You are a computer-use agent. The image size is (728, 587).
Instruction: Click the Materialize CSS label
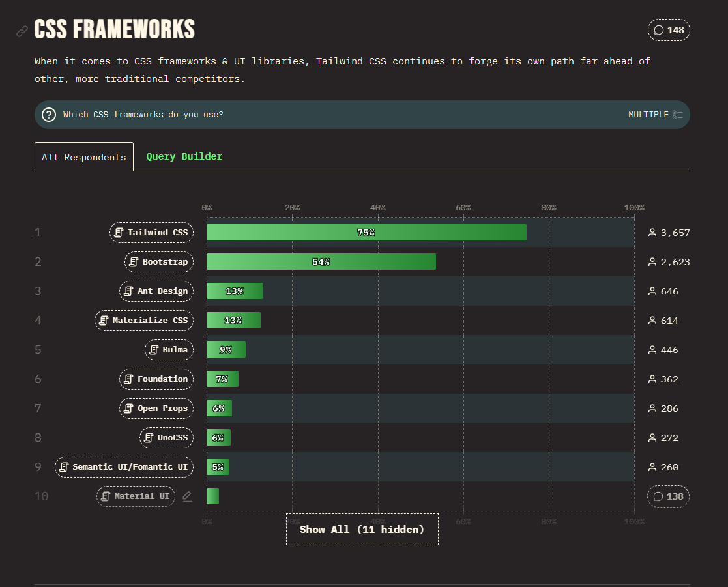[144, 321]
